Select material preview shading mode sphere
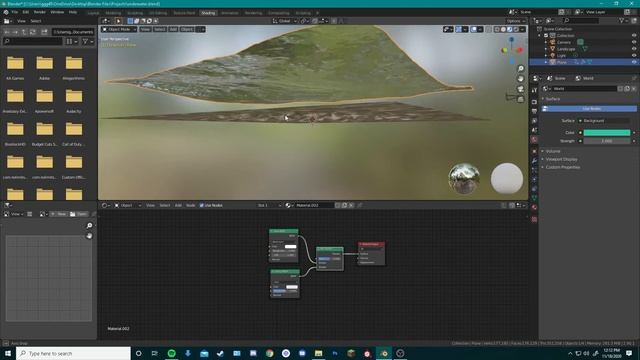 509,29
